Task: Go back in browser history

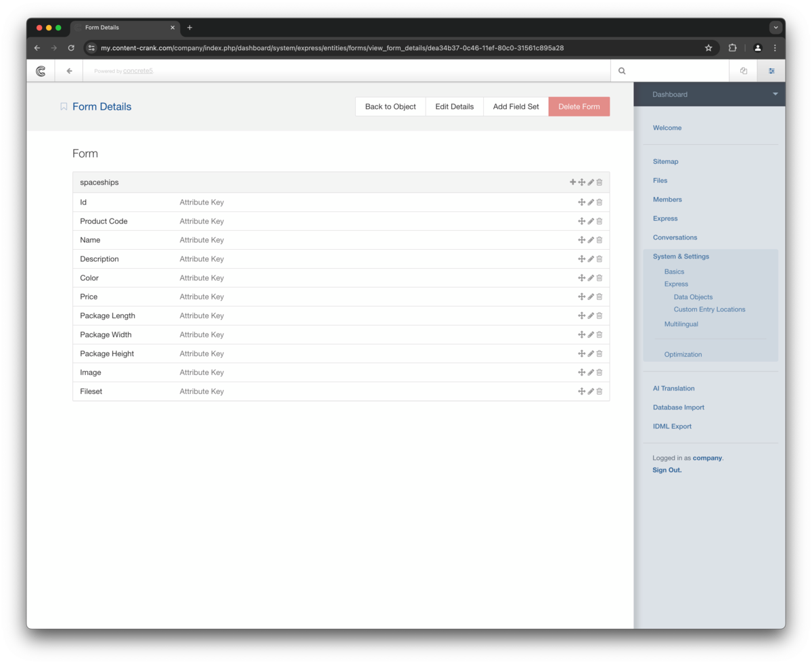Action: (37, 48)
